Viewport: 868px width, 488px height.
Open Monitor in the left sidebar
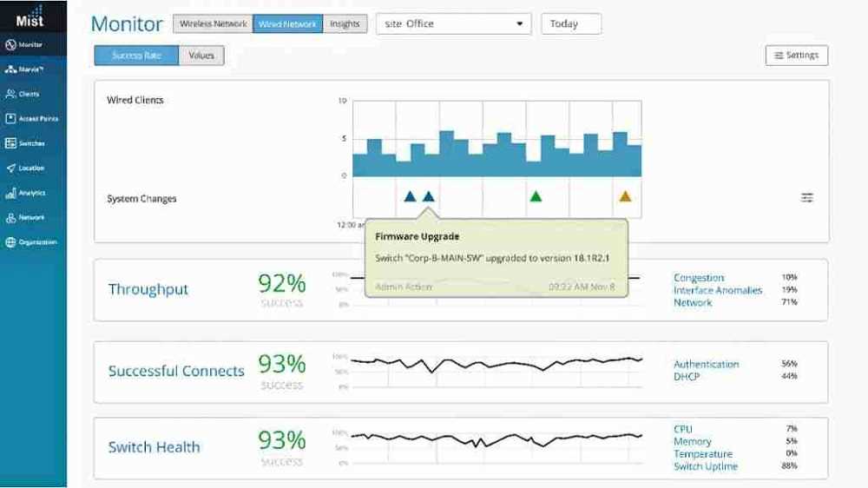click(30, 44)
